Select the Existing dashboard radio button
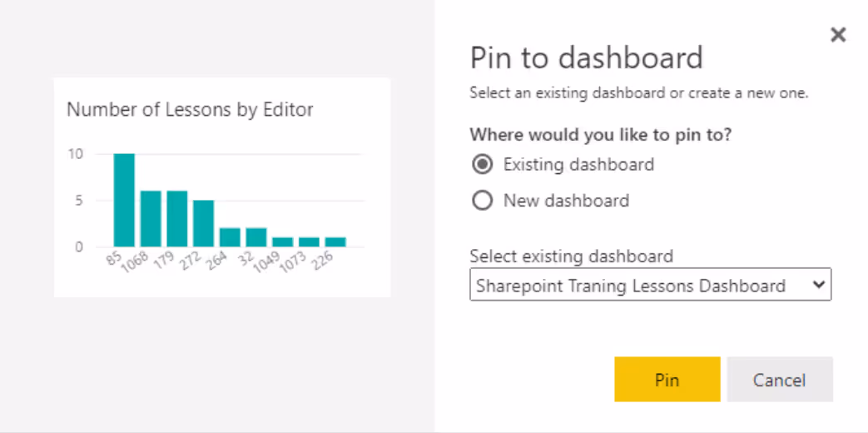Viewport: 868px width, 433px height. tap(482, 164)
